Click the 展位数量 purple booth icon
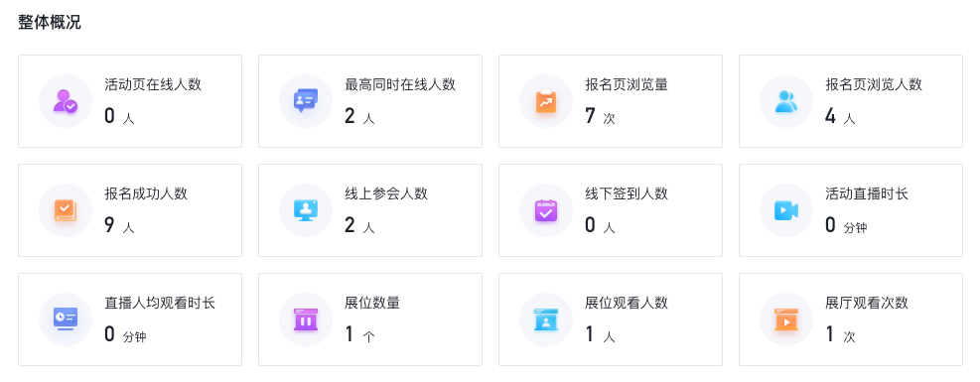 point(306,318)
